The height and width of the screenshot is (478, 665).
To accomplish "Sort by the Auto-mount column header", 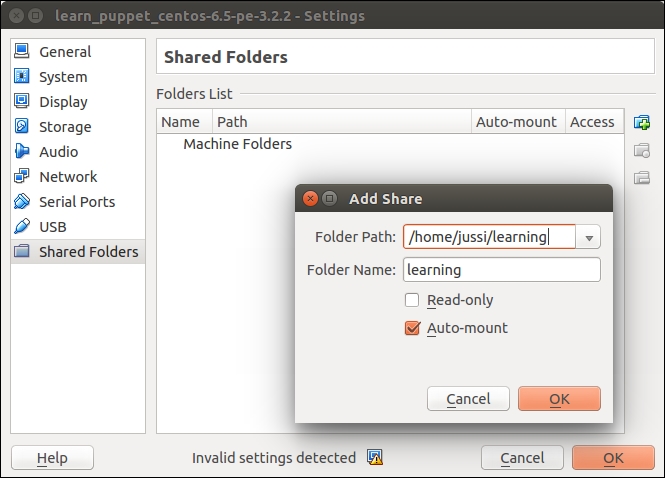I will click(515, 122).
